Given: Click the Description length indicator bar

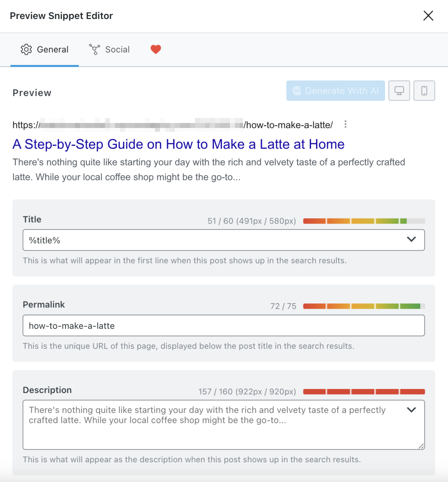Looking at the screenshot, I should (363, 391).
